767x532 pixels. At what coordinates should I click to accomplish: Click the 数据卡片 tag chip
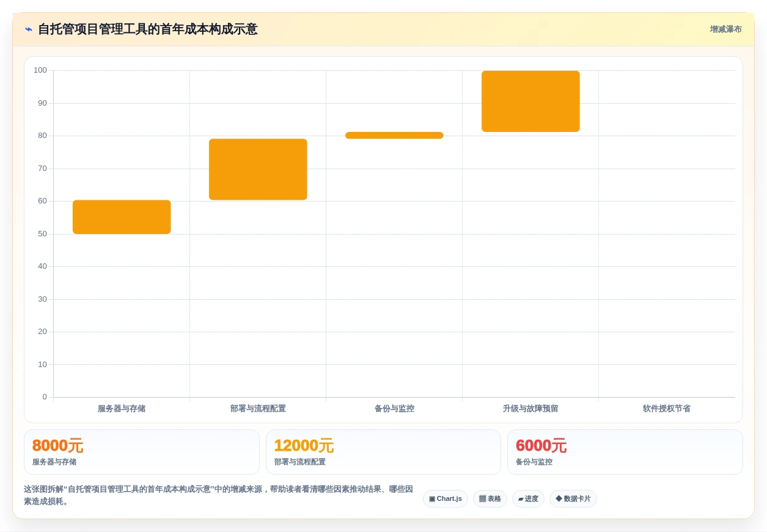573,498
